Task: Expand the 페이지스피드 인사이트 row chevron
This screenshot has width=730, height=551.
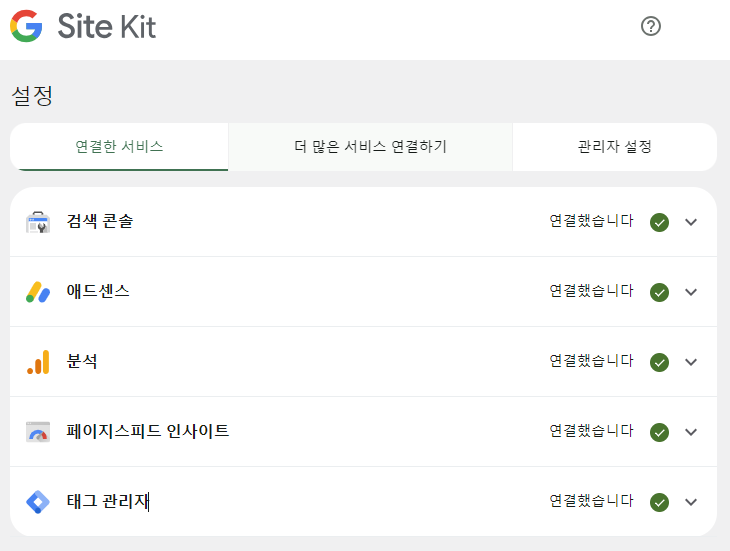Action: 691,432
